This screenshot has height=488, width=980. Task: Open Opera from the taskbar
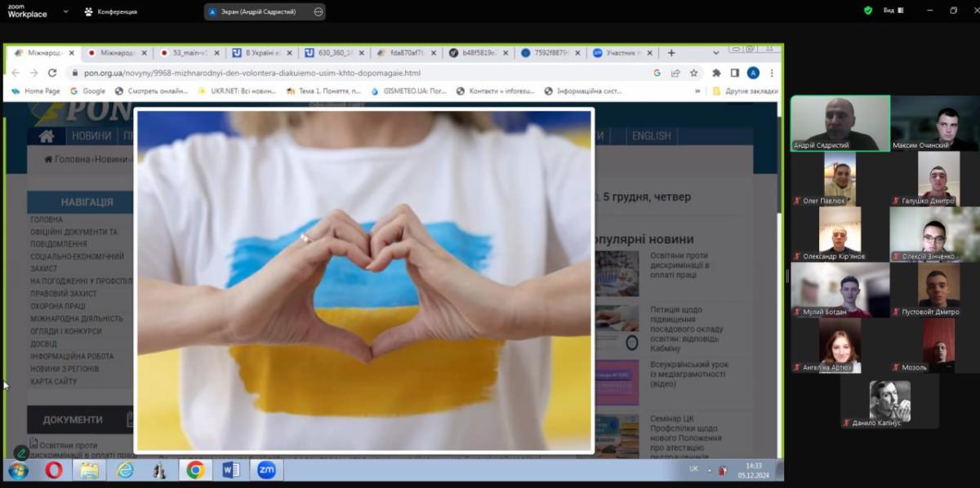coord(54,470)
